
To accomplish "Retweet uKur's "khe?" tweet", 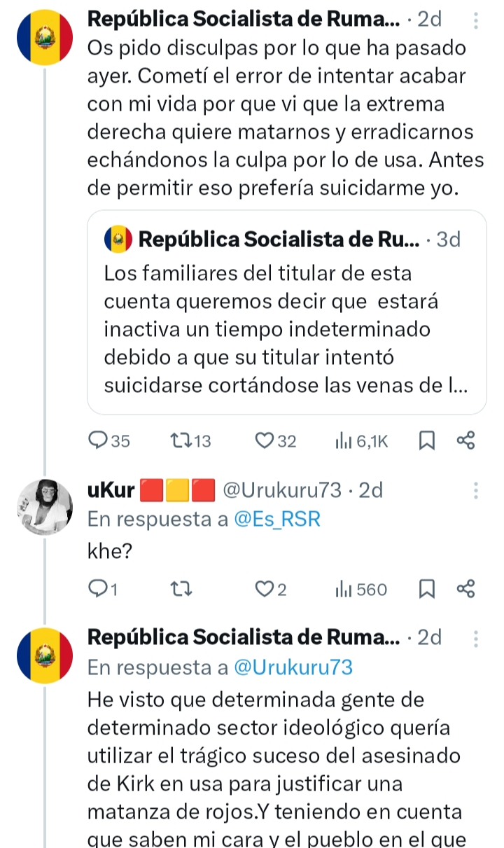I will pos(181,590).
